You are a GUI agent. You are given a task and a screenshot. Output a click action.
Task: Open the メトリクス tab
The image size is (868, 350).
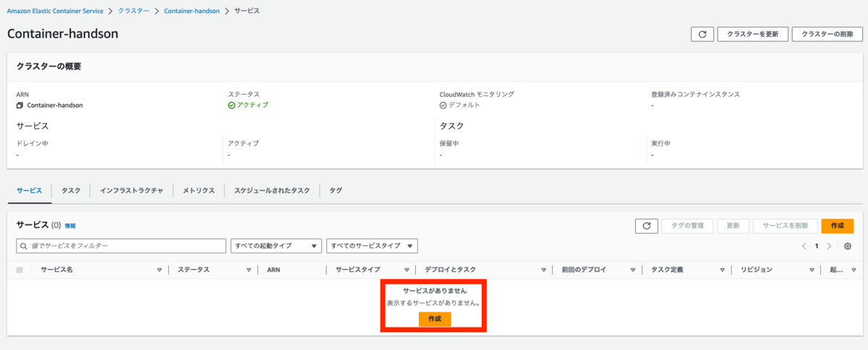coord(199,190)
